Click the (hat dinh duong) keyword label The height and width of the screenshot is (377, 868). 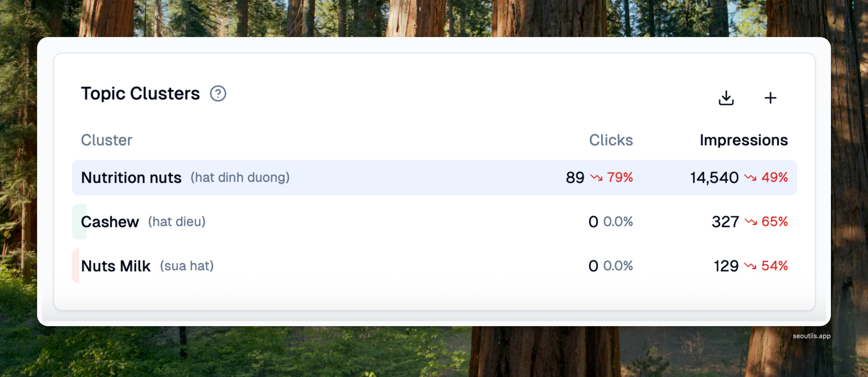[240, 177]
